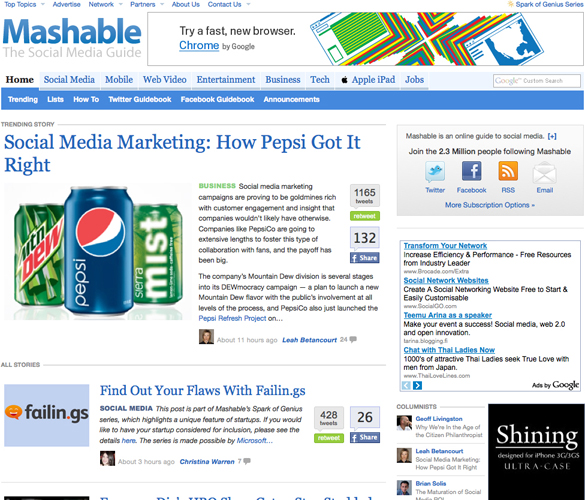Click Brian Solis columnist avatar
585x500 pixels.
click(x=404, y=487)
